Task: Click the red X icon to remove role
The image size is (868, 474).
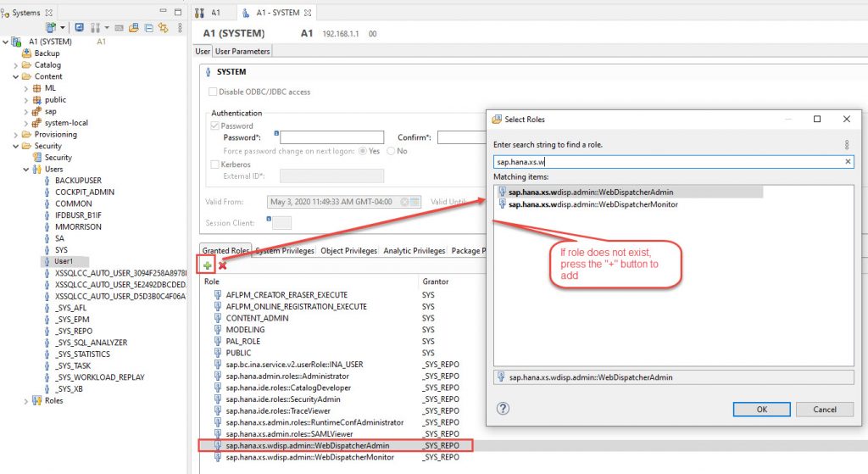Action: coord(222,265)
